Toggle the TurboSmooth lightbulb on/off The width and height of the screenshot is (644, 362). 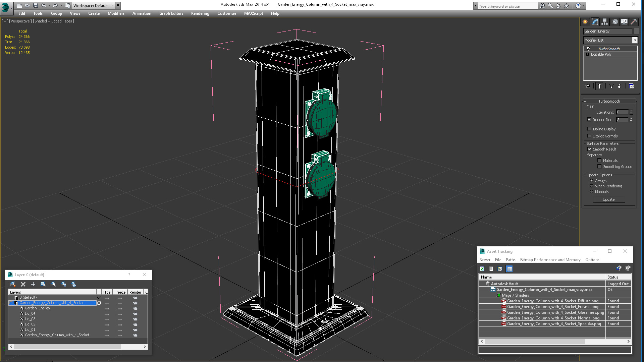(x=588, y=49)
